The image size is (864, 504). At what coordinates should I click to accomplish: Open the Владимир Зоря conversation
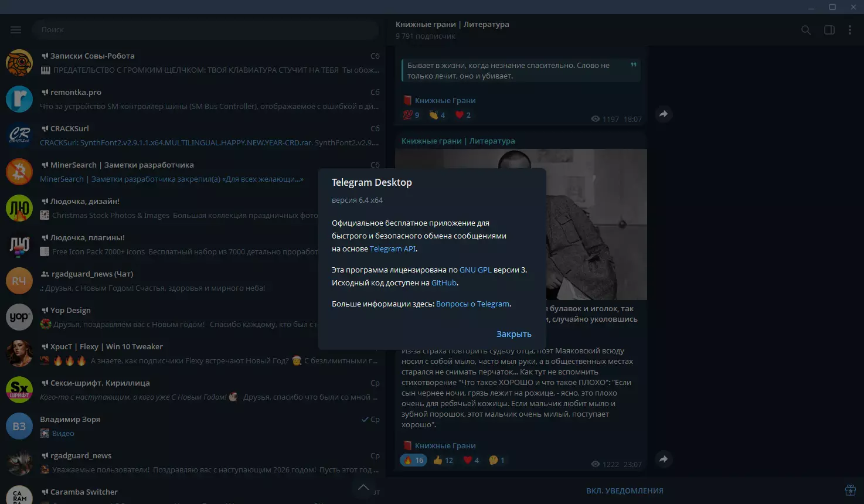tap(193, 426)
